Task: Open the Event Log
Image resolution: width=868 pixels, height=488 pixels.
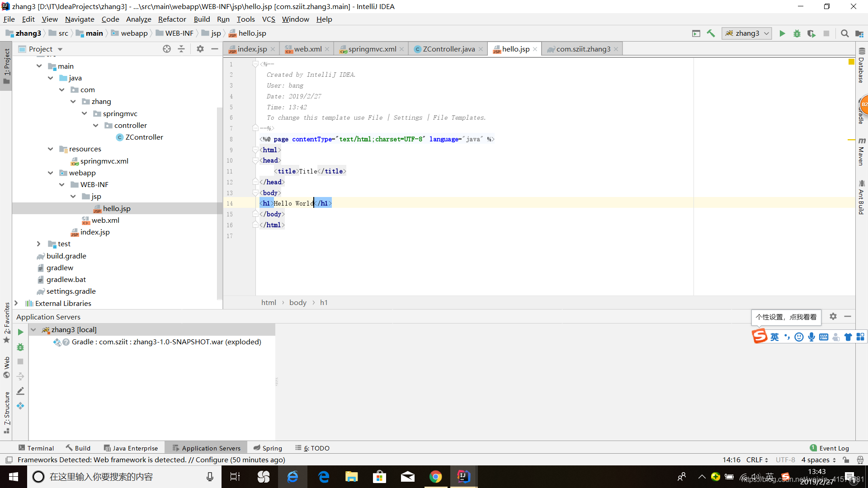Action: (x=830, y=448)
